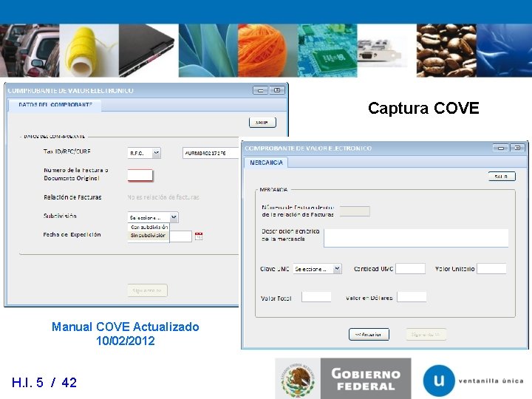Click the Siguiente button in Mercancia window
Screen dimensions: 532x399
(426, 335)
